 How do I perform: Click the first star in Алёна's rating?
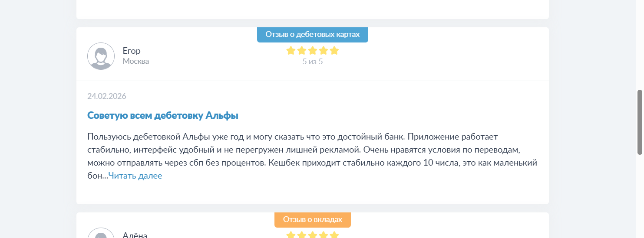point(291,235)
